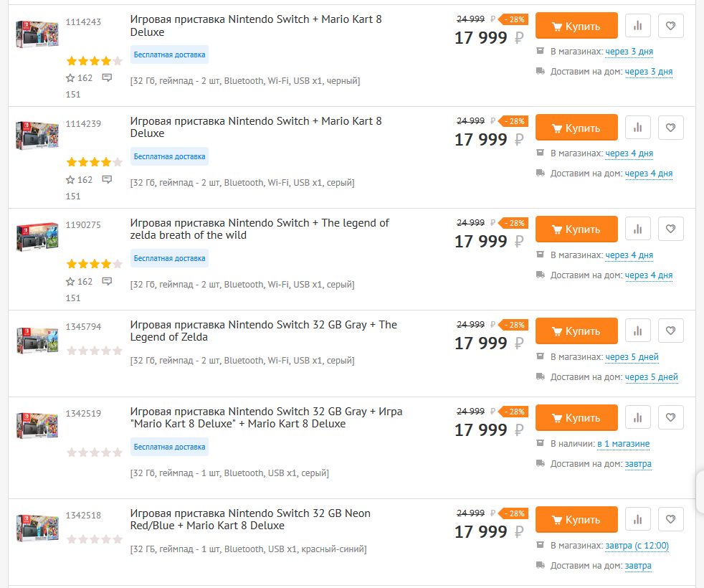
Task: Buy product 1342518 Neon Red/Blue
Action: coord(576,520)
